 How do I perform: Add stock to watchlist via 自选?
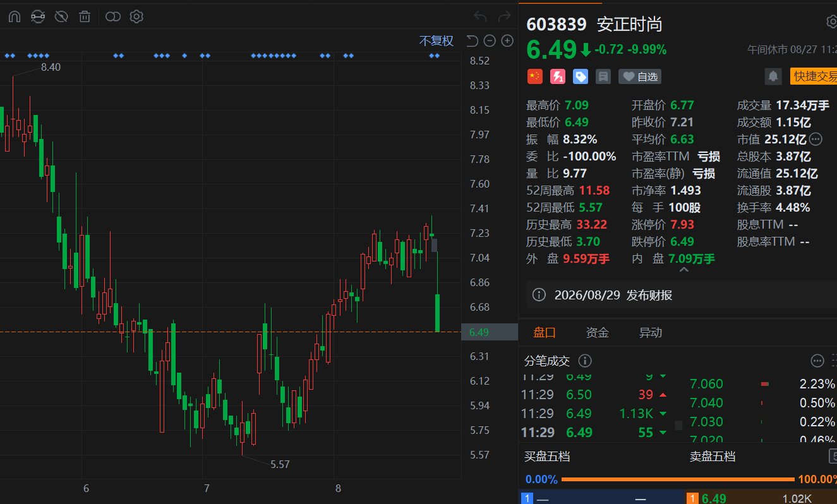coord(640,77)
